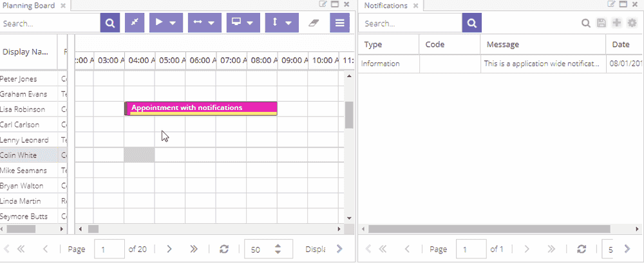Click the Notifications horizontal scrollbar
This screenshot has width=644, height=263.
(489, 229)
